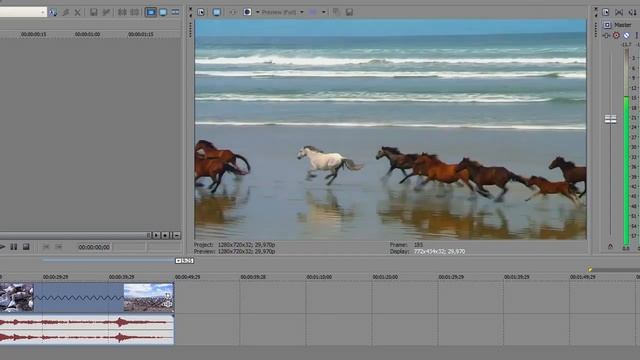Screen dimensions: 640x360
Task: Select the rocks video clip thumbnail on timeline
Action: point(17,298)
